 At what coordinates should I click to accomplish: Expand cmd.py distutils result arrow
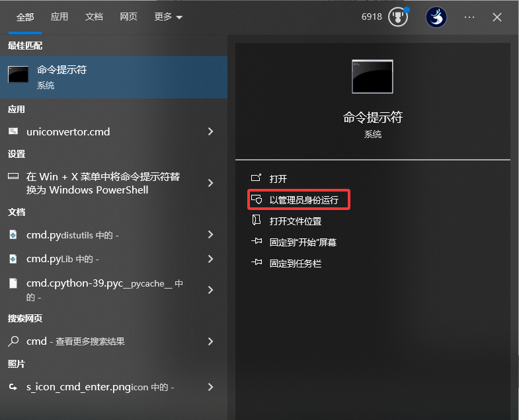(210, 234)
